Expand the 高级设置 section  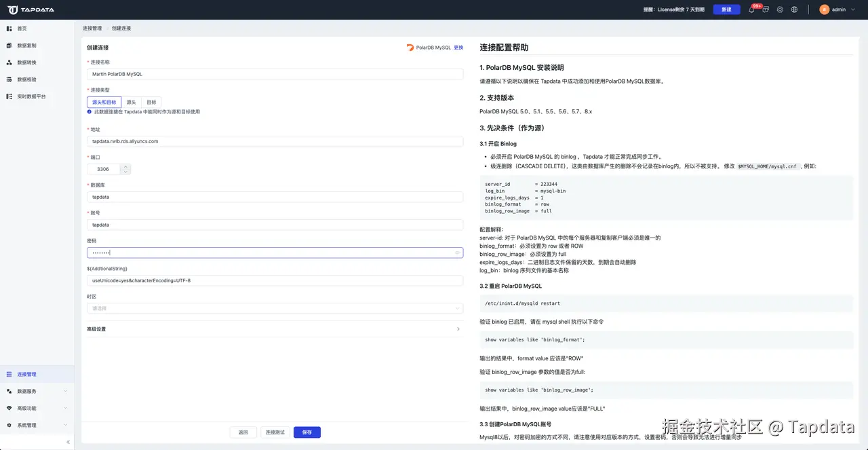(x=275, y=329)
